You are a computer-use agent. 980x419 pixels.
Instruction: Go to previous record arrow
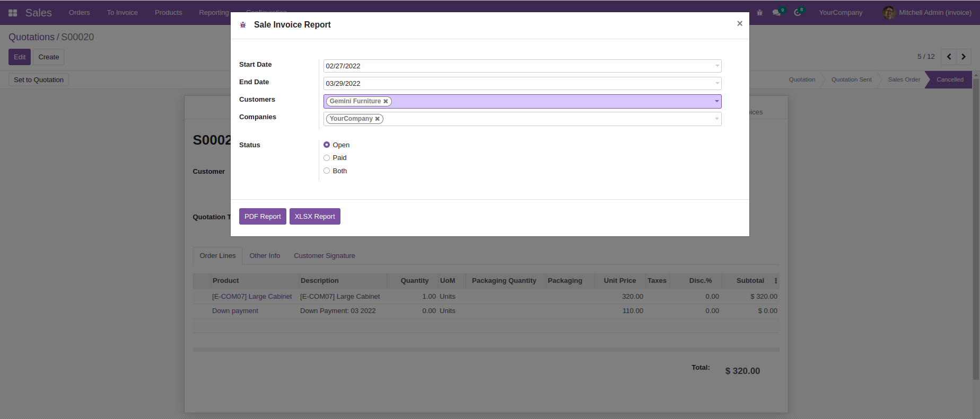[x=949, y=57]
